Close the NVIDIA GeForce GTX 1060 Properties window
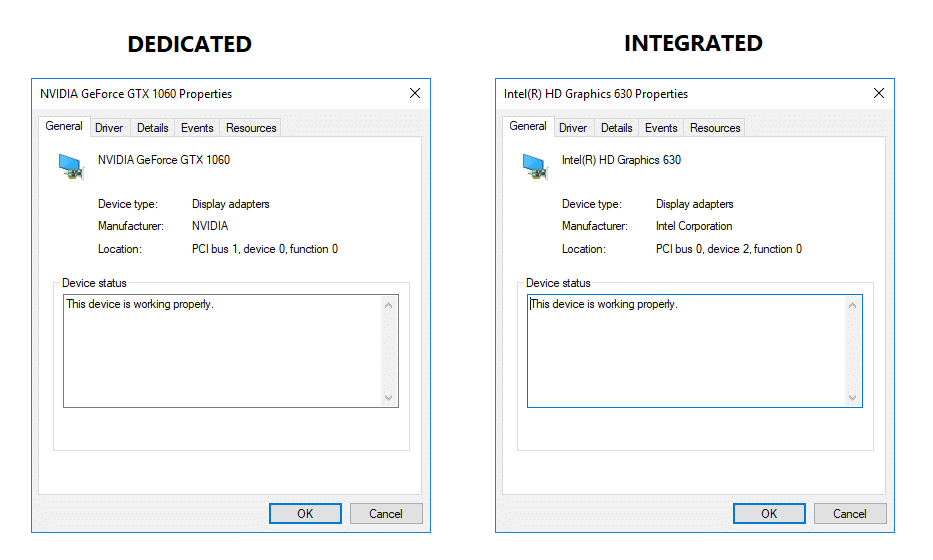Screen dimensions: 933x560 415,93
